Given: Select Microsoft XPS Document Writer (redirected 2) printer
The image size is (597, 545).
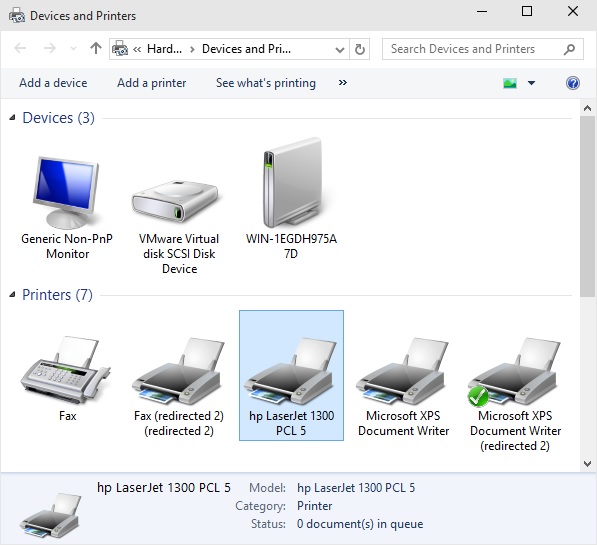Looking at the screenshot, I should [515, 371].
